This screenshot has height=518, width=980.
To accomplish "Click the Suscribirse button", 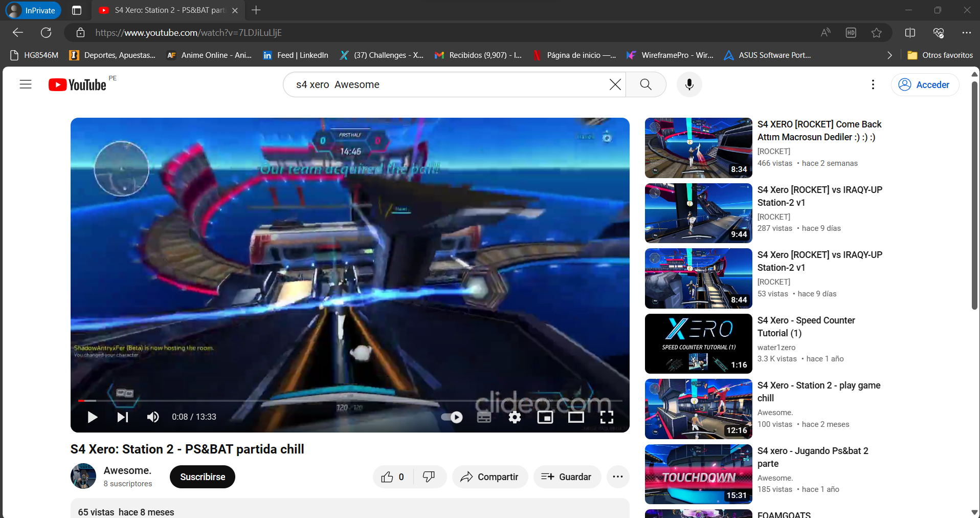I will point(203,477).
